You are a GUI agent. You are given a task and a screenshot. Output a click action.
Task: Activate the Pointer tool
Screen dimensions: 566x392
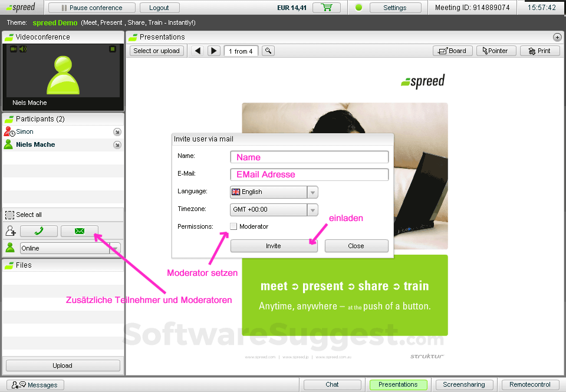pyautogui.click(x=496, y=50)
